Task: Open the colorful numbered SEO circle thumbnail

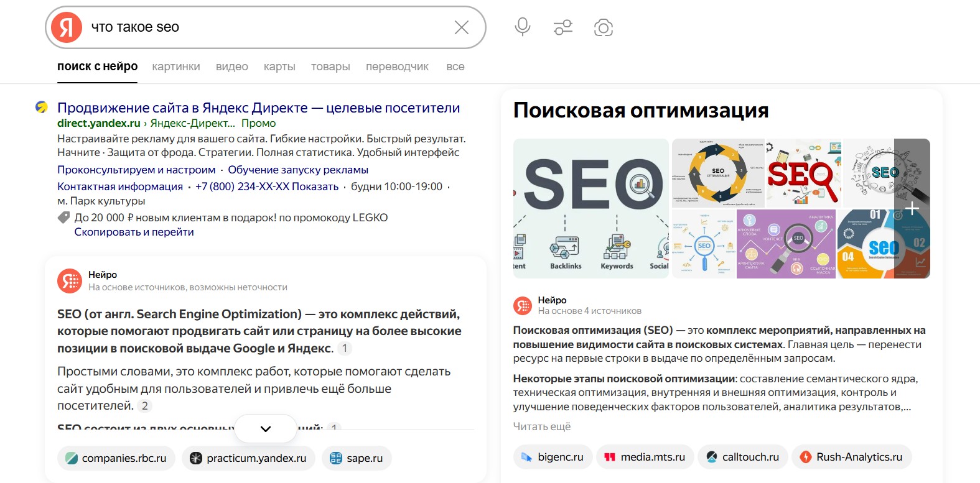Action: (884, 244)
